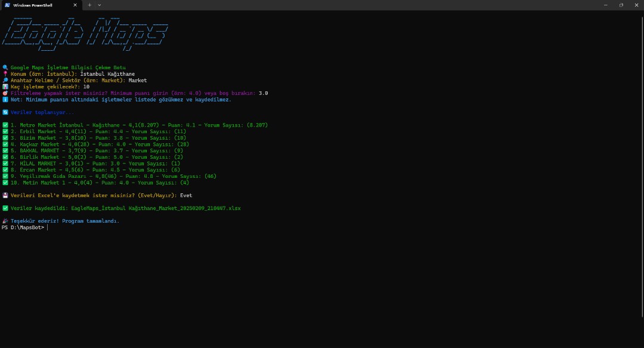
Task: Click the value '10' after Kaç işletme çekilecek
Action: [86, 87]
